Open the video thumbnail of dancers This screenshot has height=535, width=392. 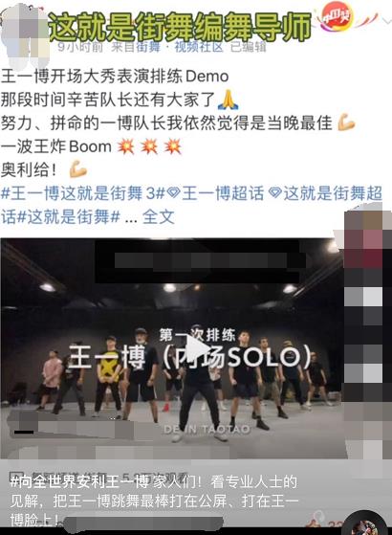click(172, 348)
